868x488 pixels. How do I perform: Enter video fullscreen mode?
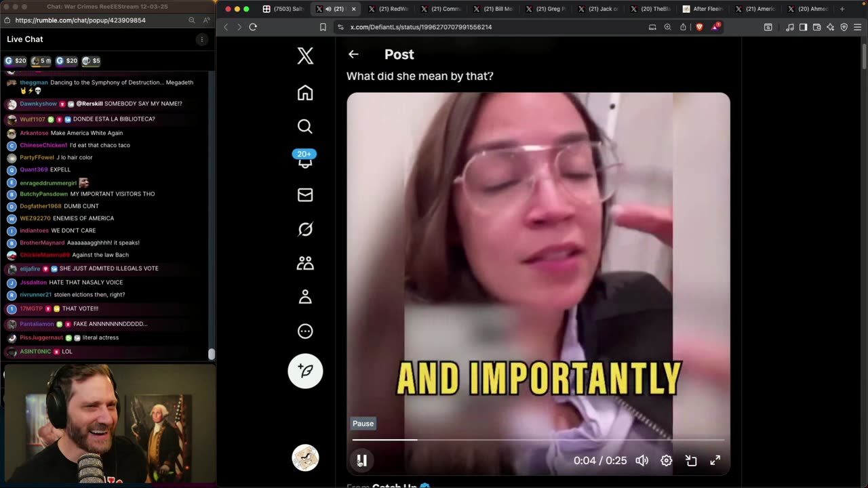[x=715, y=460]
